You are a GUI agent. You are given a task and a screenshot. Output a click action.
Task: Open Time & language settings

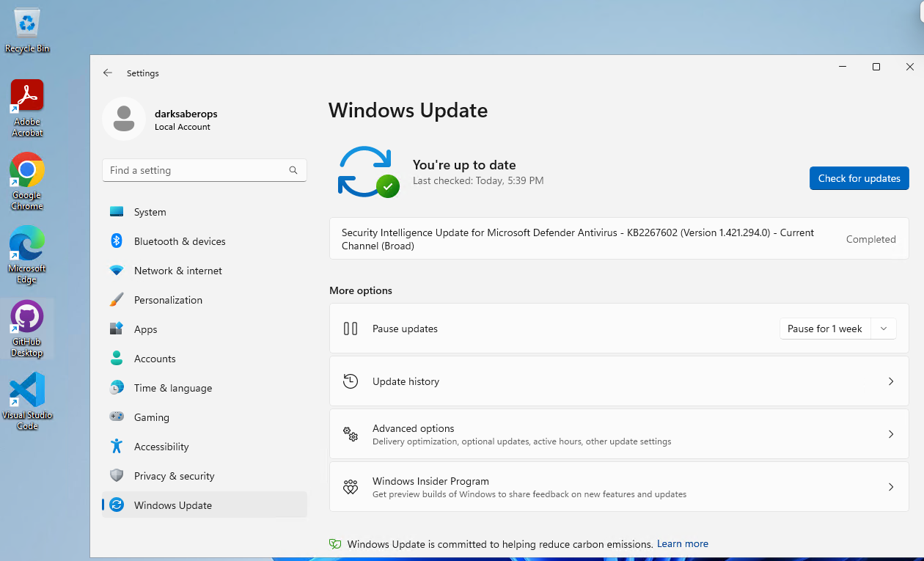click(173, 387)
